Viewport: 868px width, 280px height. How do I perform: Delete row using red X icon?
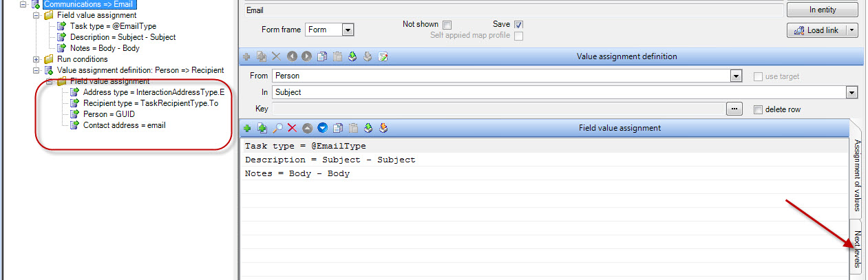point(292,128)
